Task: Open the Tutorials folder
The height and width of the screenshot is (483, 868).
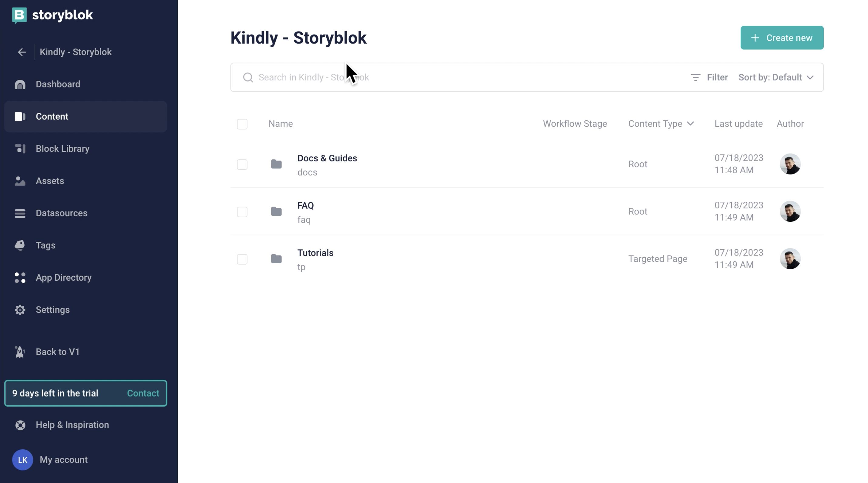Action: coord(315,253)
